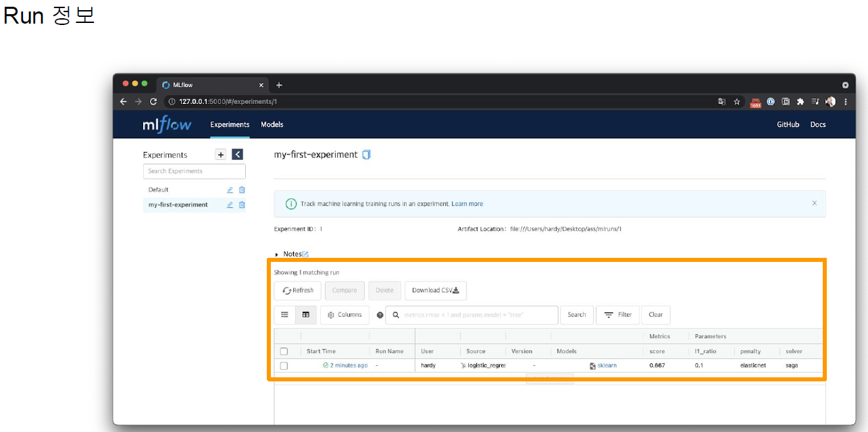Collapse the Experiments sidebar

tap(237, 155)
